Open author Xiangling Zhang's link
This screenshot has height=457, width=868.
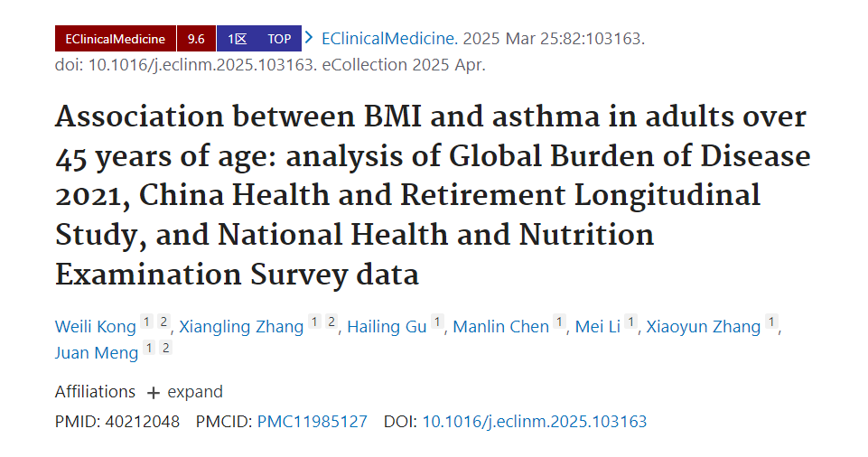coord(241,326)
